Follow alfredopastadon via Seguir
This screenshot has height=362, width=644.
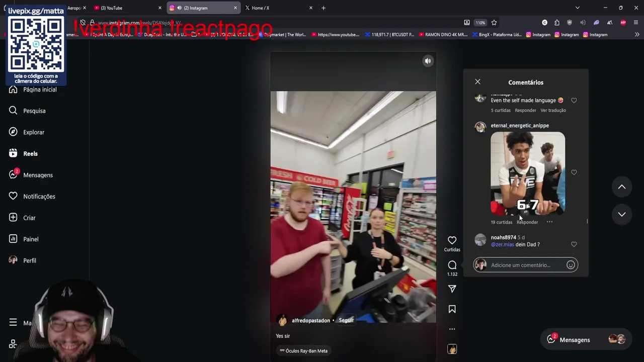tap(346, 320)
